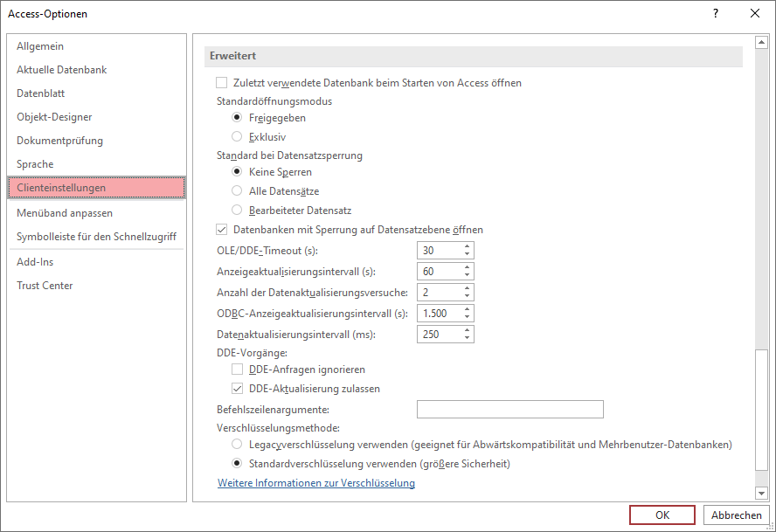Uncheck 'DDE-Aktualisierung zulassen'
This screenshot has height=532, width=776.
coord(238,389)
